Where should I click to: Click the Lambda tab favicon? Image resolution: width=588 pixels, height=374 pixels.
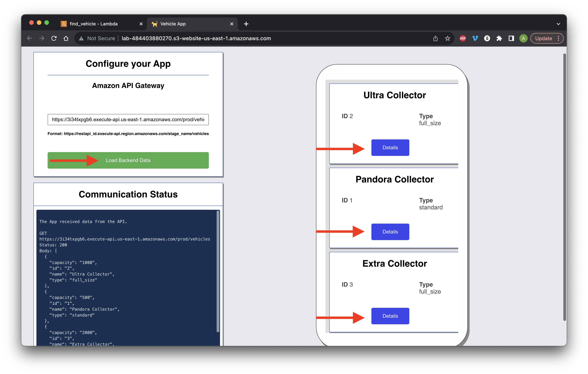pos(64,24)
